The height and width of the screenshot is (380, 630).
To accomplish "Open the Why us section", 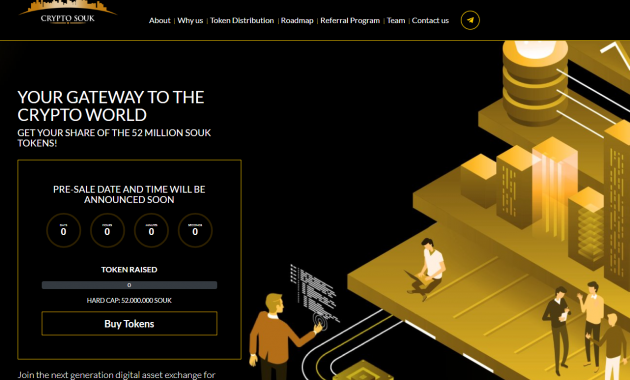I will click(x=190, y=20).
